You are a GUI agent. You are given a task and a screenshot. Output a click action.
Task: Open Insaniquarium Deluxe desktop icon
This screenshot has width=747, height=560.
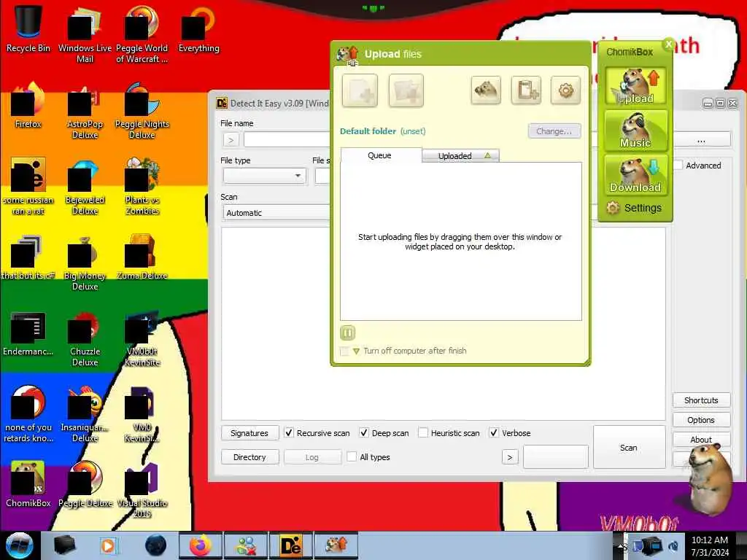coord(85,414)
